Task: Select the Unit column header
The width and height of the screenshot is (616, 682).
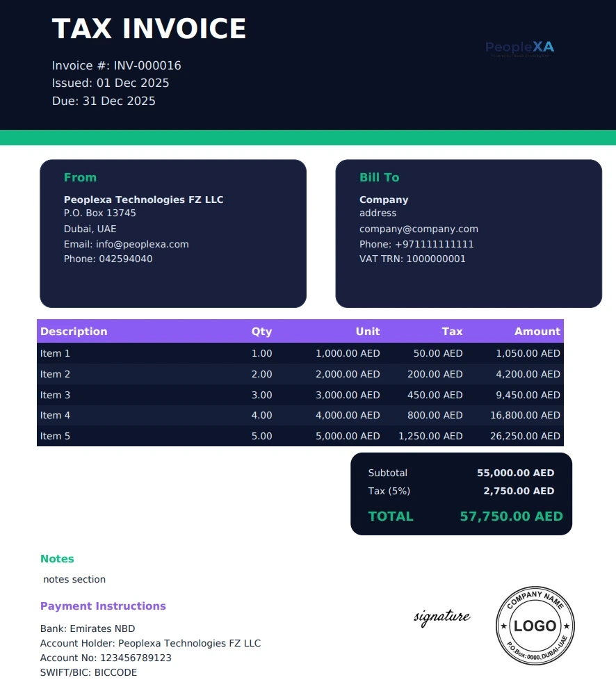Action: click(x=367, y=331)
